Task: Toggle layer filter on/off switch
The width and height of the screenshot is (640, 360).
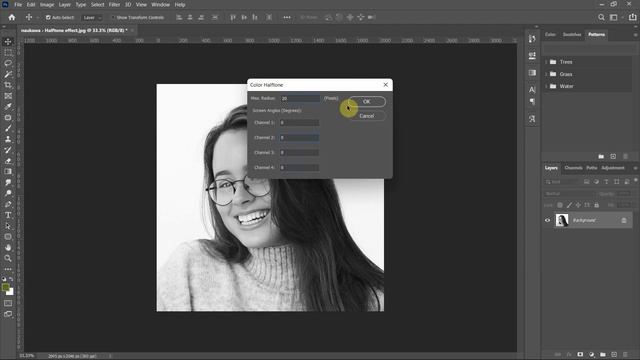Action: 636,180
